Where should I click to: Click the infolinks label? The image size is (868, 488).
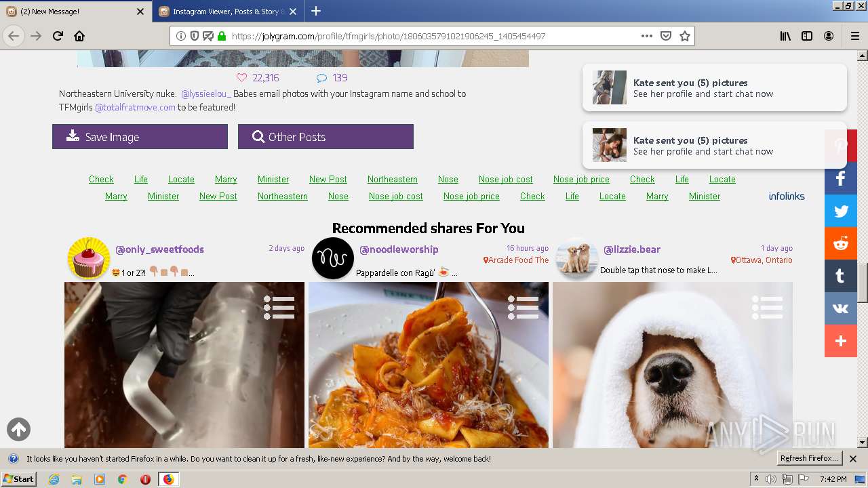[x=787, y=197]
